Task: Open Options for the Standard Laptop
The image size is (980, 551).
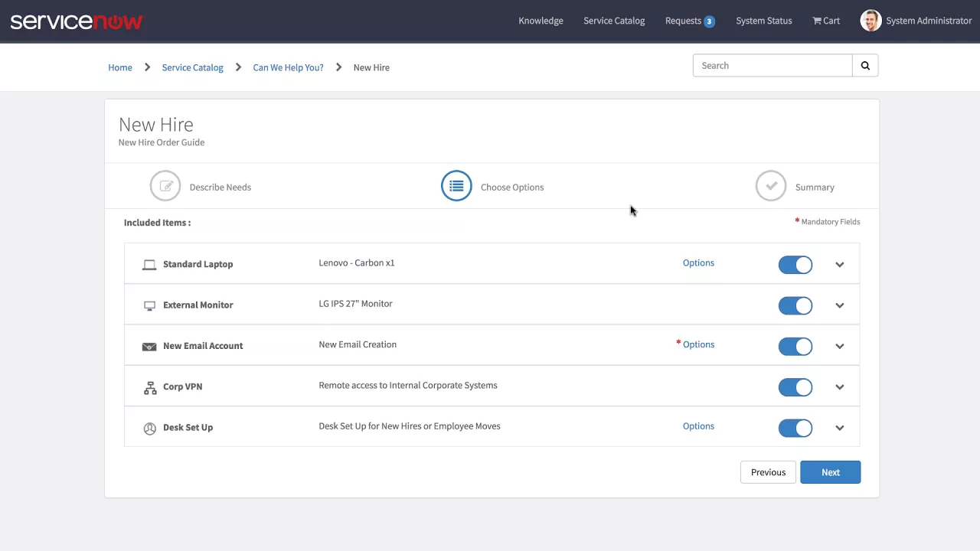Action: click(697, 262)
